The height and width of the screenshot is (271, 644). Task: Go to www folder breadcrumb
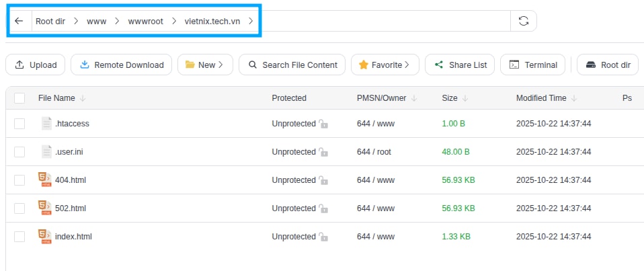pyautogui.click(x=96, y=21)
